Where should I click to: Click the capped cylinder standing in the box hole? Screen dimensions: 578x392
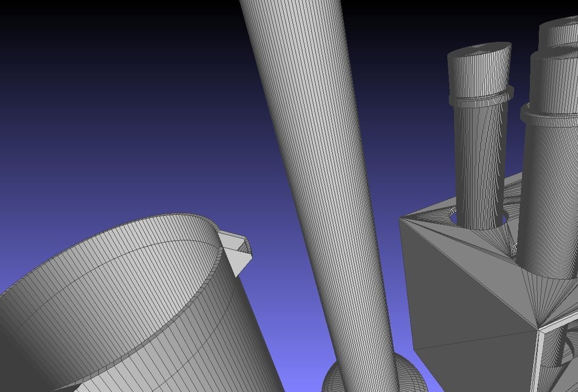click(x=480, y=136)
